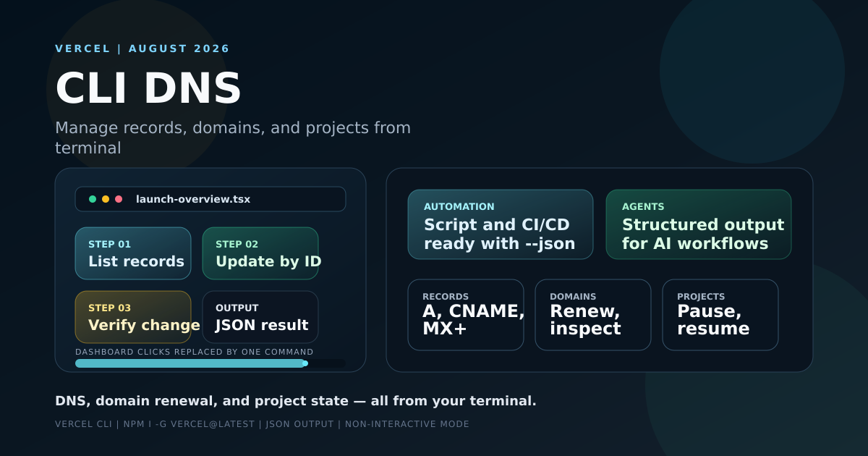Click the VERCEL | AUGUST 2026 label
868x456 pixels.
coord(142,48)
